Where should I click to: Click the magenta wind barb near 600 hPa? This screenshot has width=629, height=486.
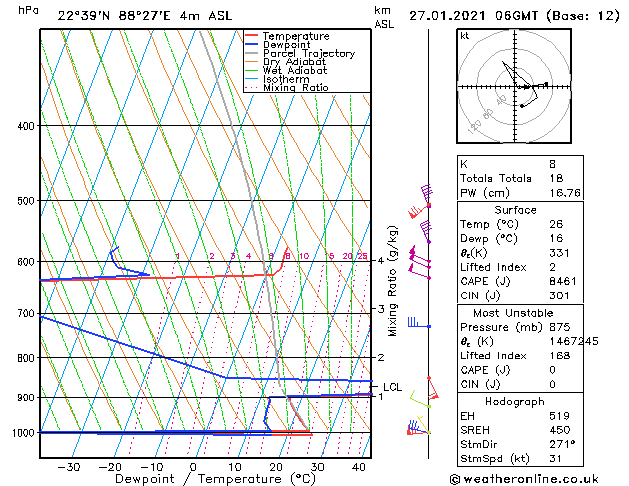(420, 257)
